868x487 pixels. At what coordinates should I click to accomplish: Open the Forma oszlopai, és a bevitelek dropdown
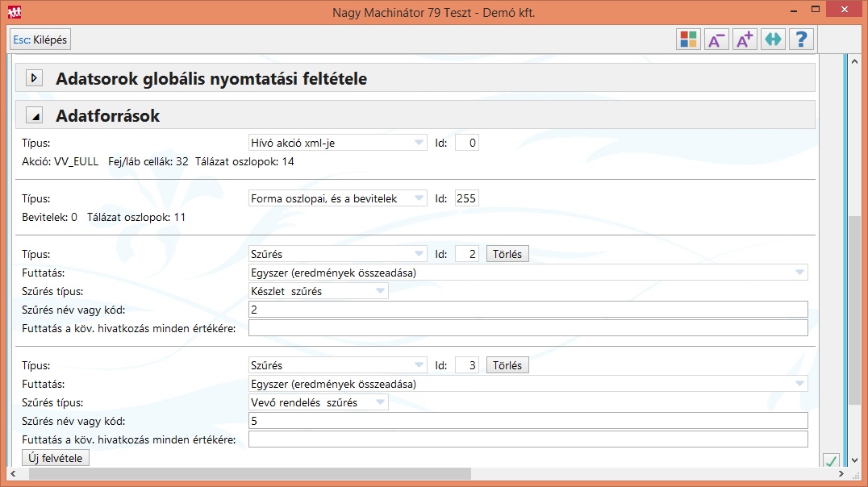338,198
